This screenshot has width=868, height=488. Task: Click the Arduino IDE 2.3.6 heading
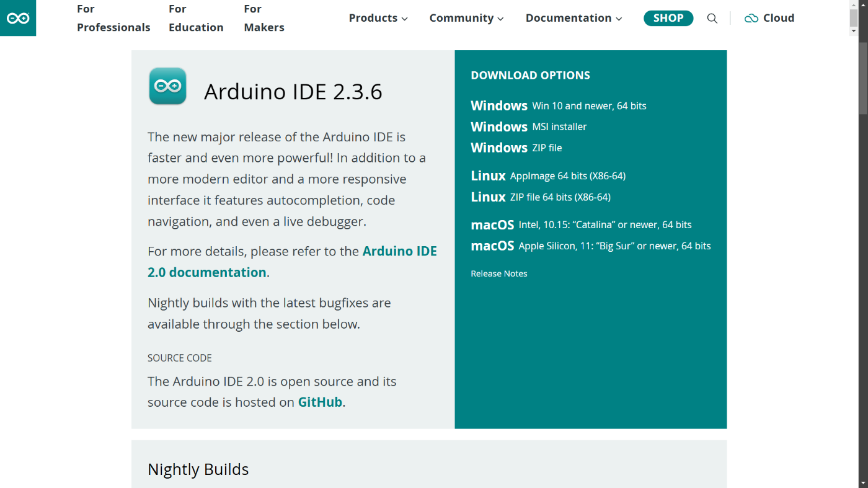pos(293,92)
